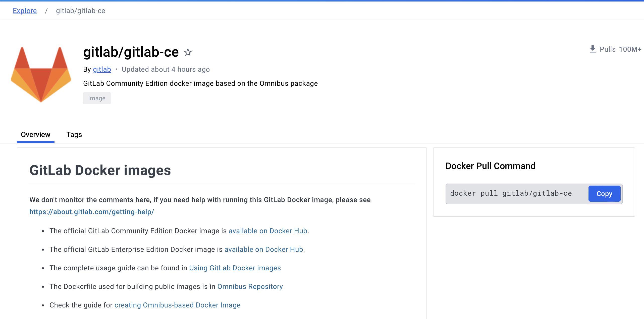The image size is (644, 319).
Task: Click the gitlab/gitlab-ce page title
Action: click(131, 52)
